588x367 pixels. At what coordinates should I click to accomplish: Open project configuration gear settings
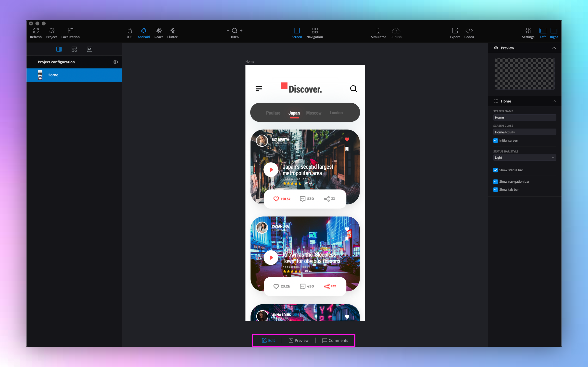click(116, 62)
